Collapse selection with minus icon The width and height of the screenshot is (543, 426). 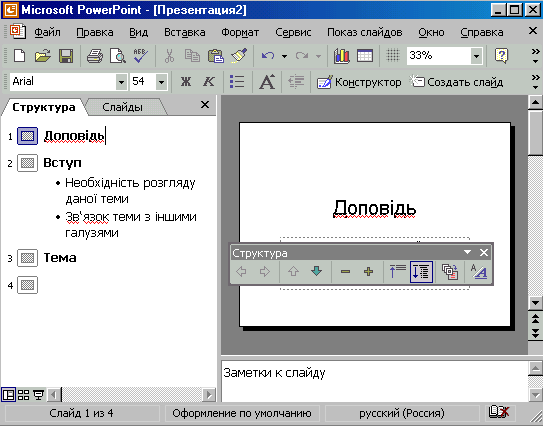(x=345, y=272)
